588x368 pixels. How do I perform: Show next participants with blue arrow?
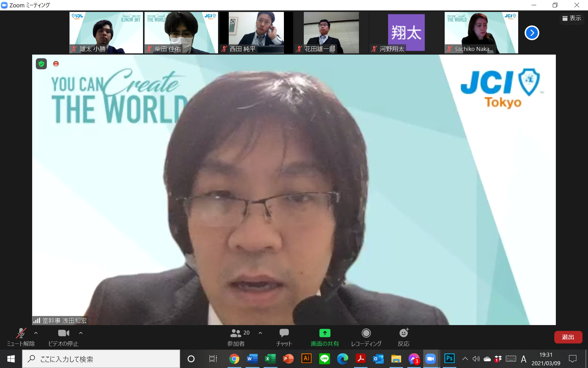[532, 33]
